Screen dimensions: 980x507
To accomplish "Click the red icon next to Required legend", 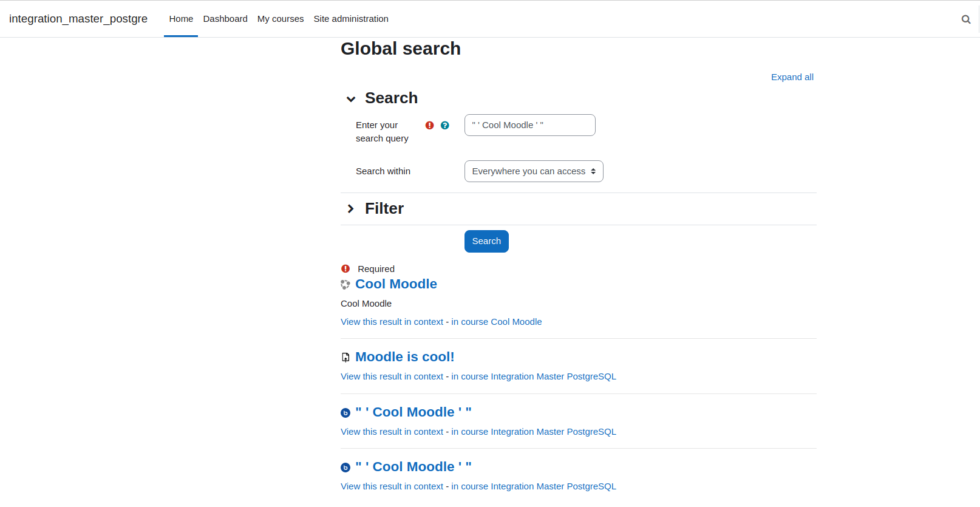I will 345,268.
